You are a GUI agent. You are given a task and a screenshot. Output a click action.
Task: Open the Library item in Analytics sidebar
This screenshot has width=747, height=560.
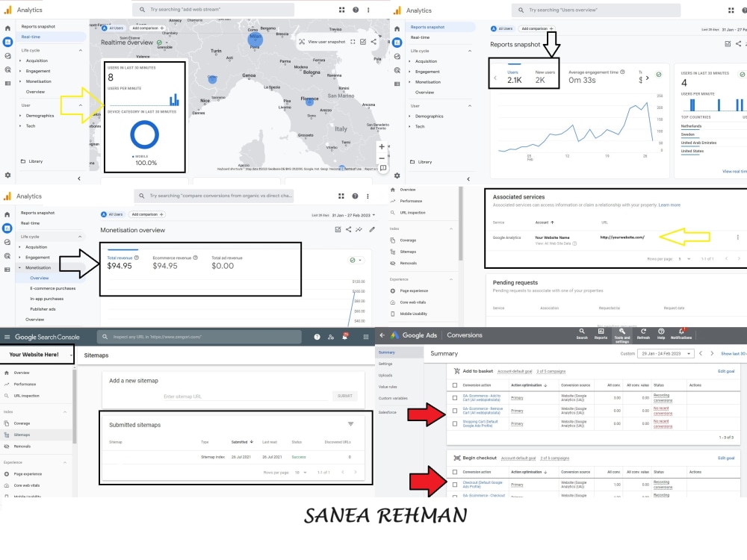[x=35, y=161]
